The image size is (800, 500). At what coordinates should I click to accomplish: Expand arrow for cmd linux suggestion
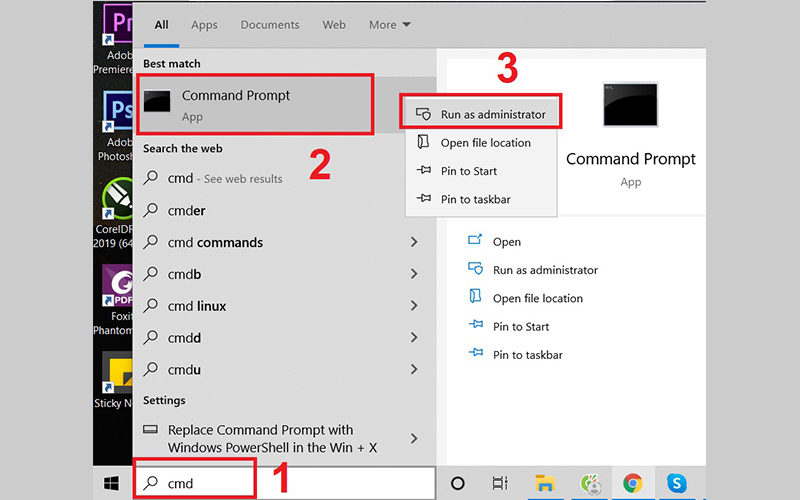click(414, 306)
